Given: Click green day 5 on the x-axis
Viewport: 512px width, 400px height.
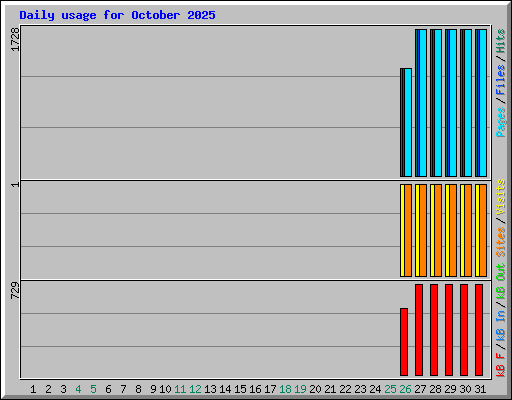Looking at the screenshot, I should [x=93, y=389].
